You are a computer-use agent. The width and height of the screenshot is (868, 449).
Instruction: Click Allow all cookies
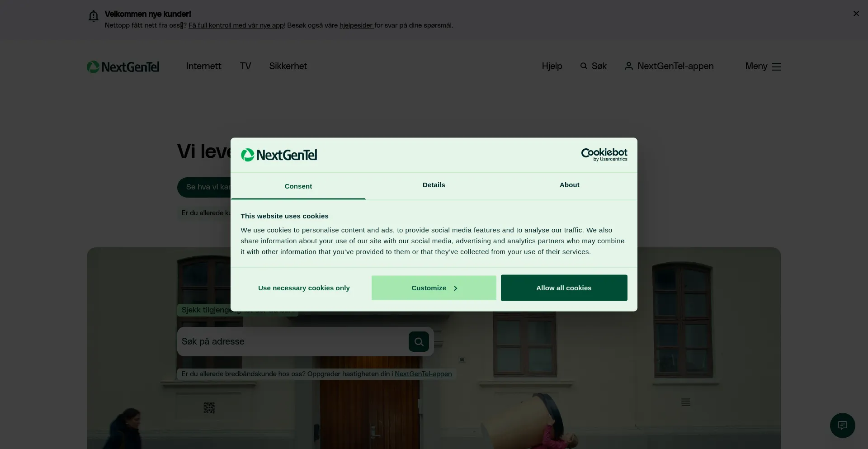(x=564, y=288)
